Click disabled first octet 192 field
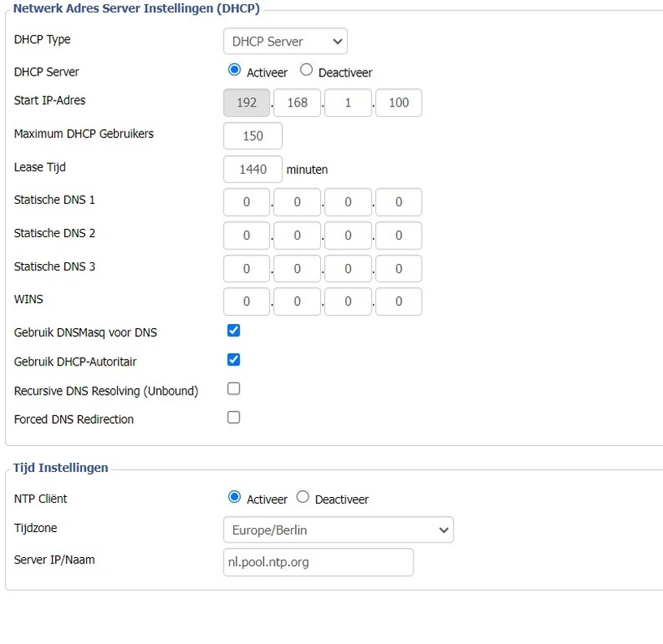Viewport: 663px width, 644px height. 246,102
